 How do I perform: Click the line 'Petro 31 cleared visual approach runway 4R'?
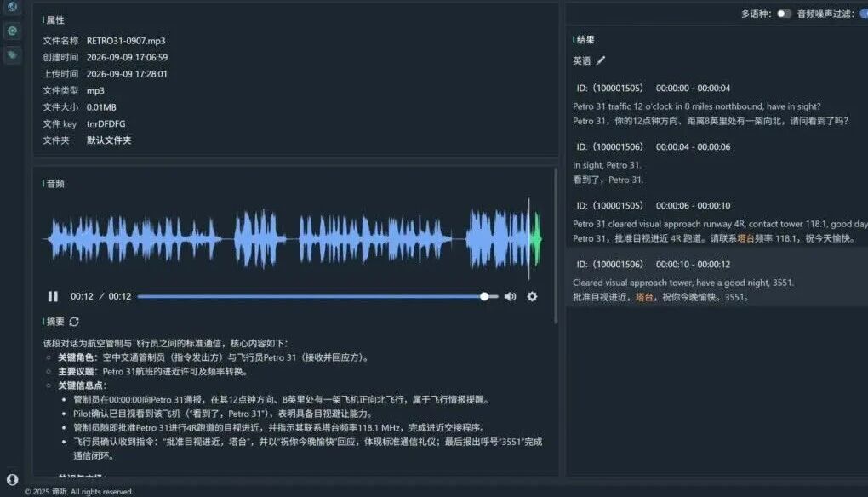(x=720, y=224)
